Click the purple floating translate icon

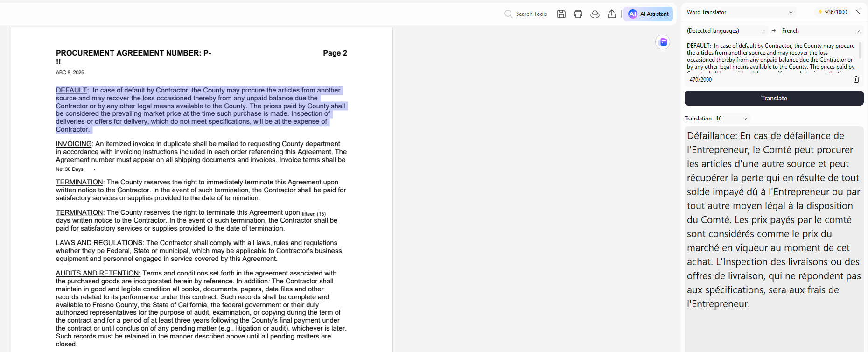(x=663, y=42)
